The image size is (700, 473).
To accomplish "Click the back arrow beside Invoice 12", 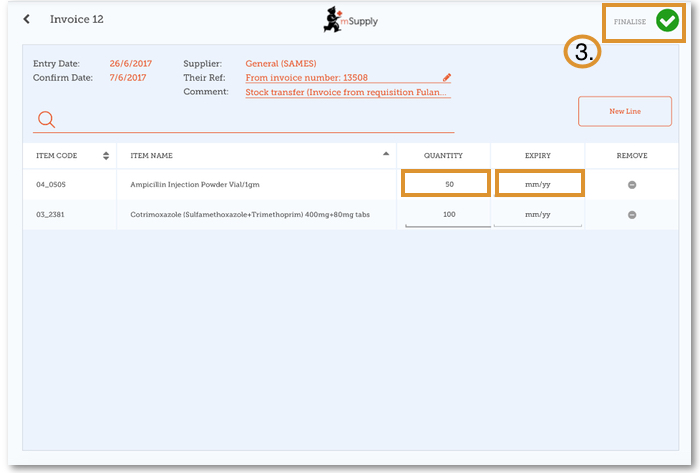I will (x=27, y=19).
